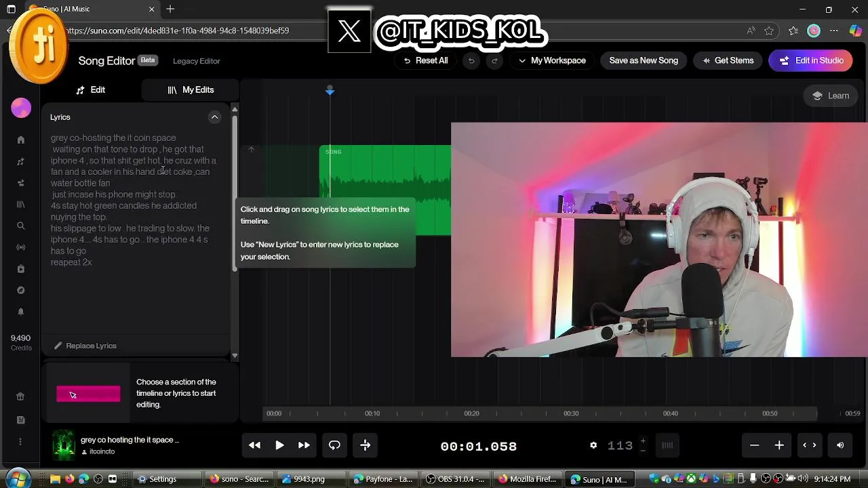Switch to the My Edits tab

tap(191, 89)
